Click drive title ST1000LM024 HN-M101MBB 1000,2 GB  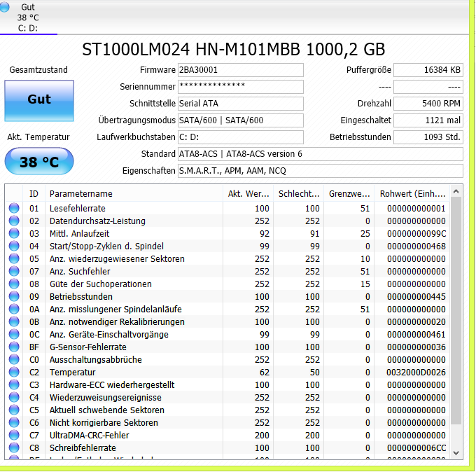pos(233,49)
